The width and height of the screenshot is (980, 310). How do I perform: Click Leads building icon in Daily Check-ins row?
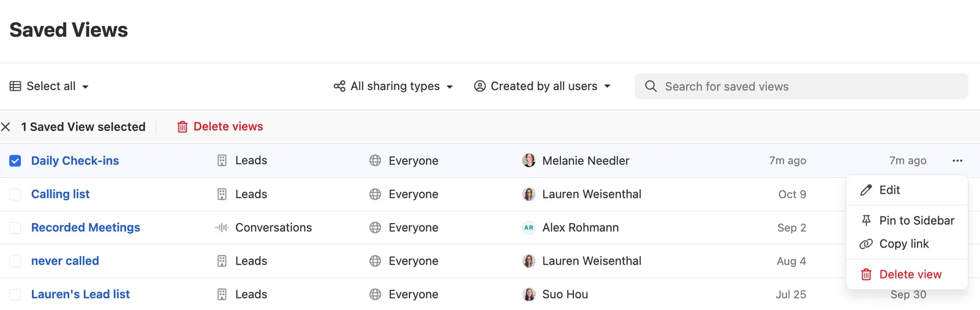222,161
